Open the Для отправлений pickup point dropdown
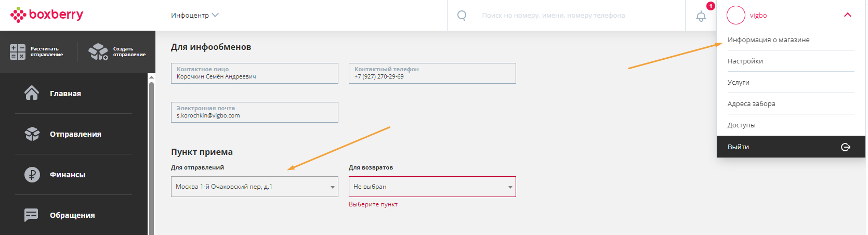The height and width of the screenshot is (235, 868). [x=255, y=187]
